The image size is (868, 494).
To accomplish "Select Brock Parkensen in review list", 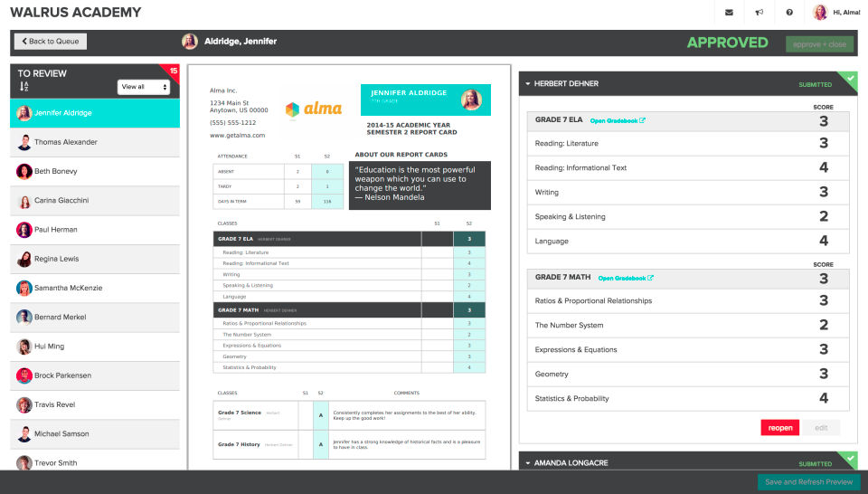I will pyautogui.click(x=95, y=375).
